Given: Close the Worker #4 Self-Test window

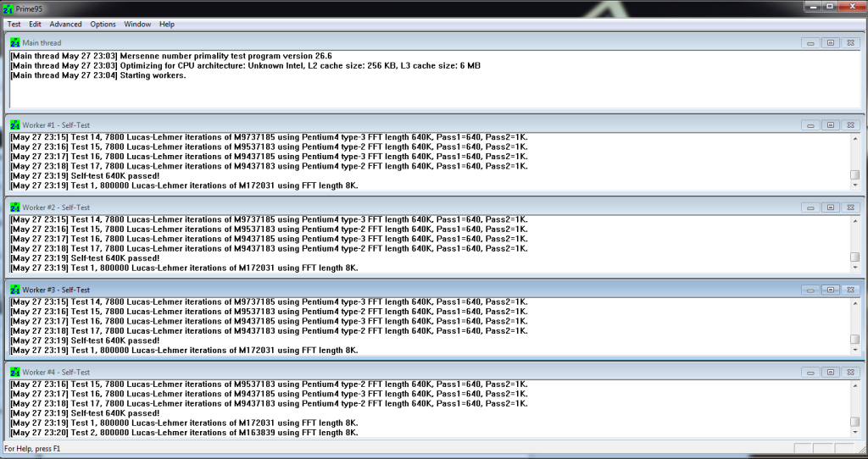Looking at the screenshot, I should (851, 373).
